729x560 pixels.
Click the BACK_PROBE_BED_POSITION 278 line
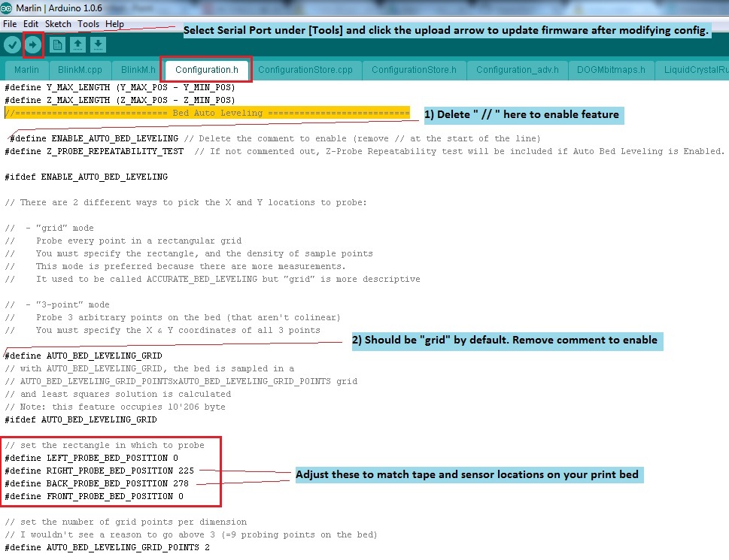pyautogui.click(x=97, y=483)
